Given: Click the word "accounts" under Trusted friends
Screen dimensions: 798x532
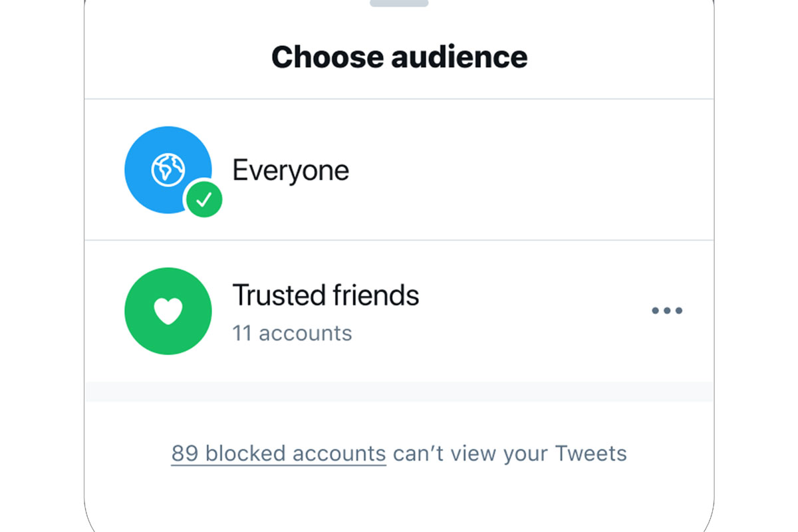Looking at the screenshot, I should tap(305, 332).
